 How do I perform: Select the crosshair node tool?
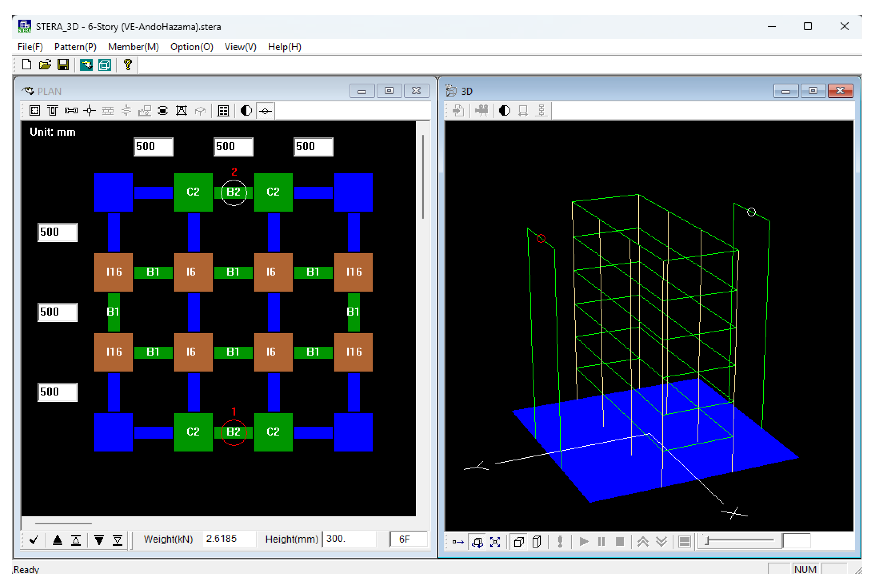click(x=90, y=111)
